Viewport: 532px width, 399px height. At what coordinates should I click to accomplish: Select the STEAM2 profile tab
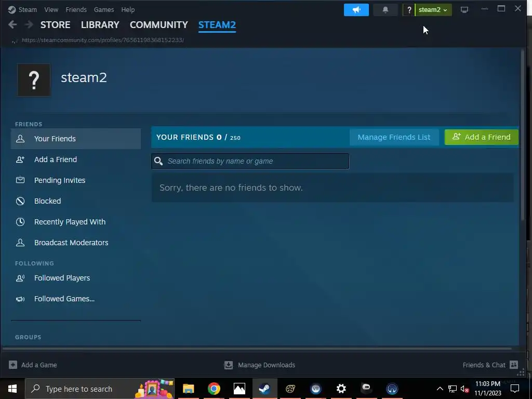pyautogui.click(x=217, y=25)
